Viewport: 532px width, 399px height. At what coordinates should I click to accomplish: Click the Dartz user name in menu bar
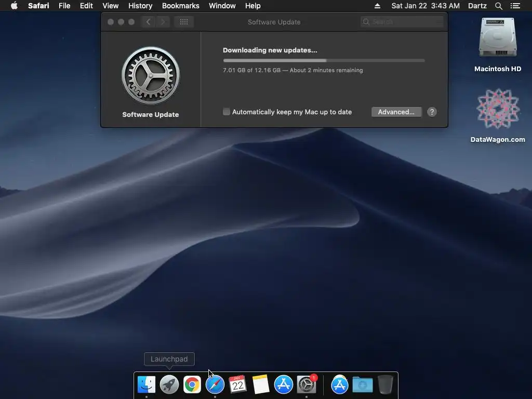(x=477, y=6)
